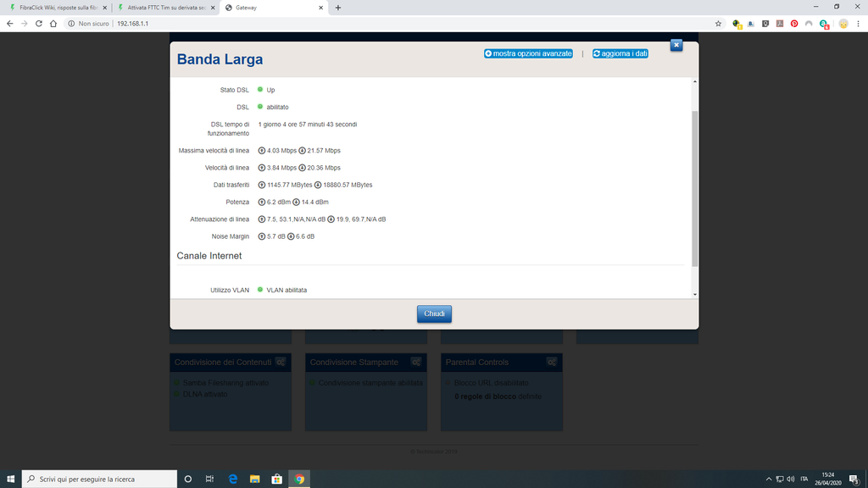Bookmark this page with the star icon

pyautogui.click(x=719, y=24)
